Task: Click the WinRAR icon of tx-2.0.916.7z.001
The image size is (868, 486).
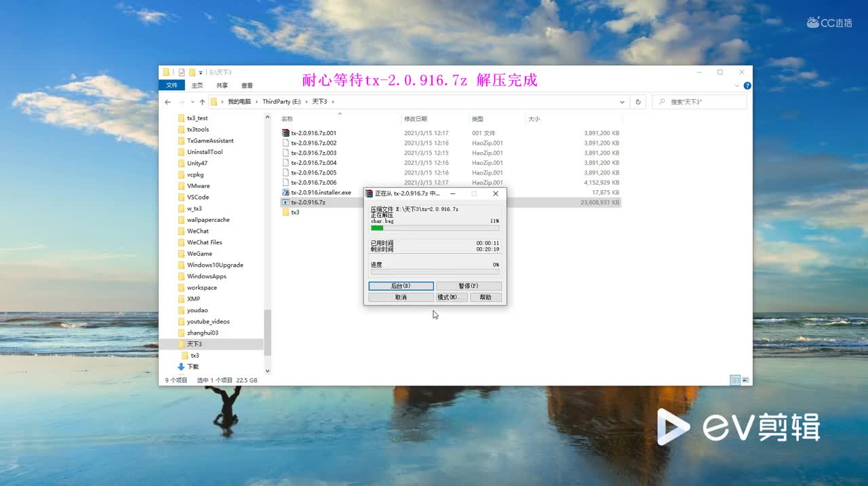Action: (x=285, y=133)
